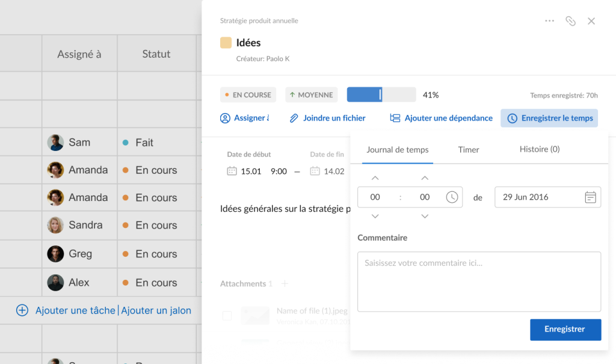Click the minutes field in time entry
The height and width of the screenshot is (364, 616).
(425, 197)
